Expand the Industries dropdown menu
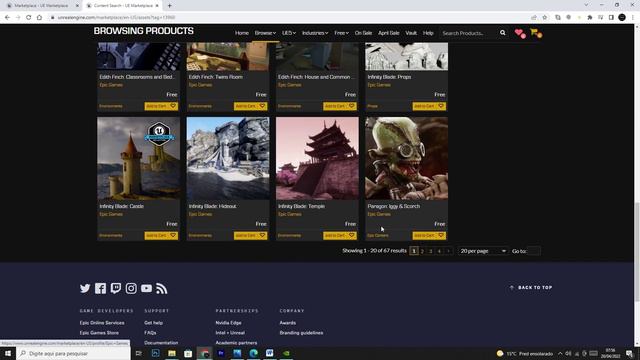Image resolution: width=640 pixels, height=360 pixels. (315, 33)
